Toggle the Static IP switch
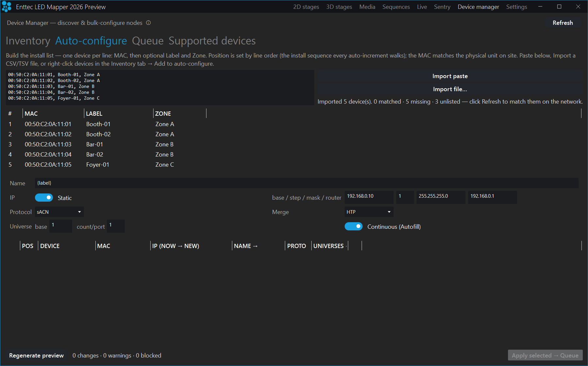Screen dimensions: 588x366 (44, 198)
